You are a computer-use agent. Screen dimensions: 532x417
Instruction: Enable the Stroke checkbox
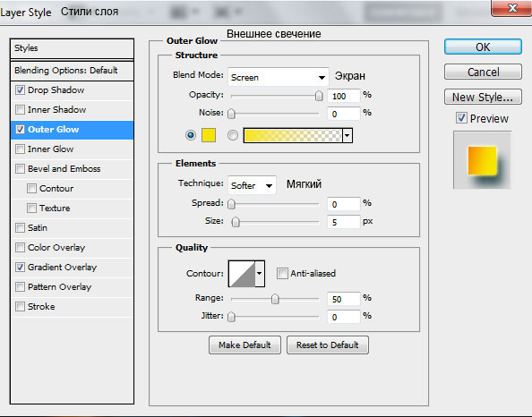20,306
